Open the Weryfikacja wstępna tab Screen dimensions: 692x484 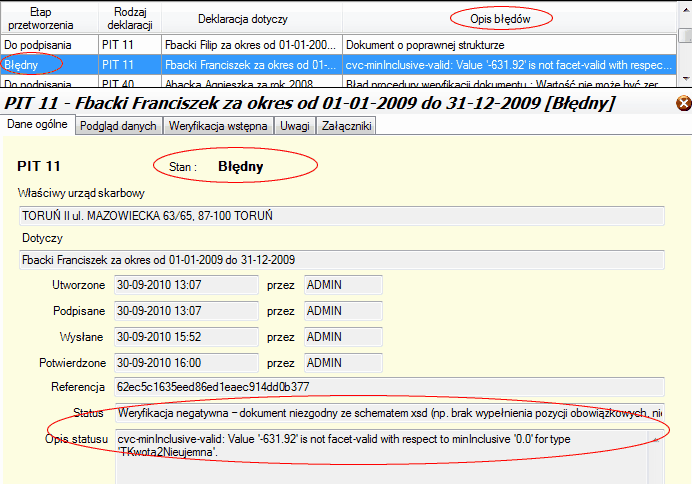pyautogui.click(x=208, y=126)
